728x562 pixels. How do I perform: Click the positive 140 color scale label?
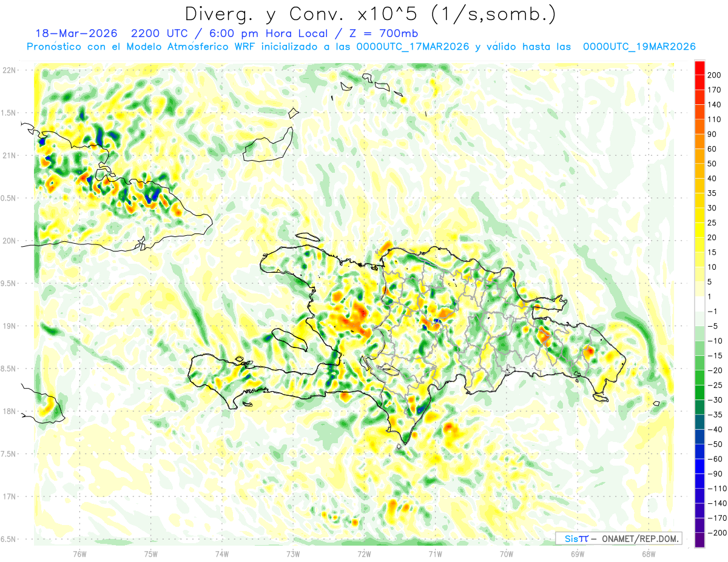pyautogui.click(x=715, y=104)
